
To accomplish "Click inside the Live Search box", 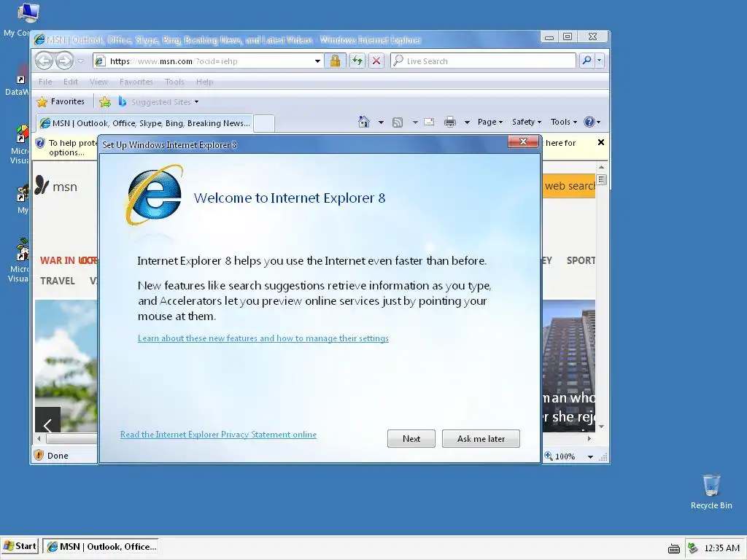I will [x=483, y=61].
